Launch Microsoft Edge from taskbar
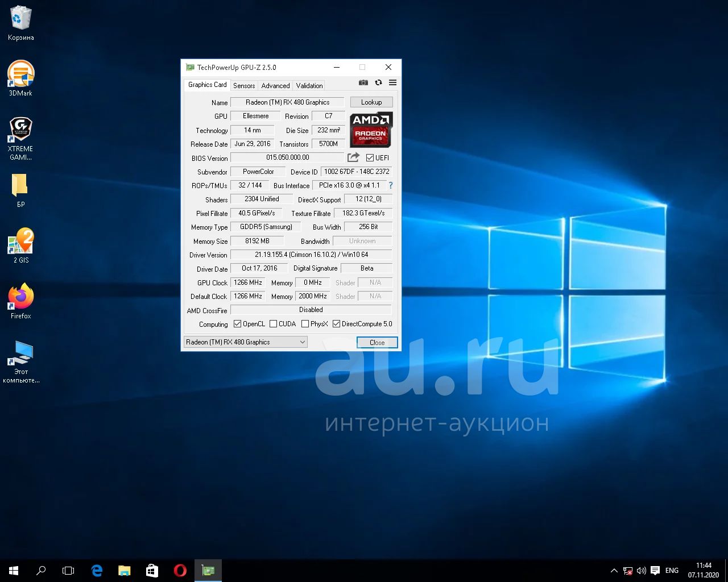Viewport: 728px width, 582px height. coord(97,570)
